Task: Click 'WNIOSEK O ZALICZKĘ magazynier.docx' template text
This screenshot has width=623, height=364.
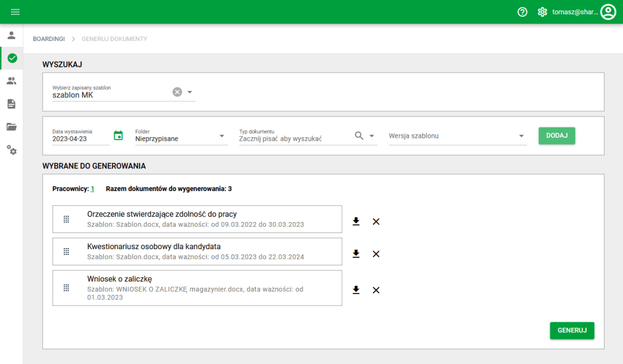Action: click(179, 289)
